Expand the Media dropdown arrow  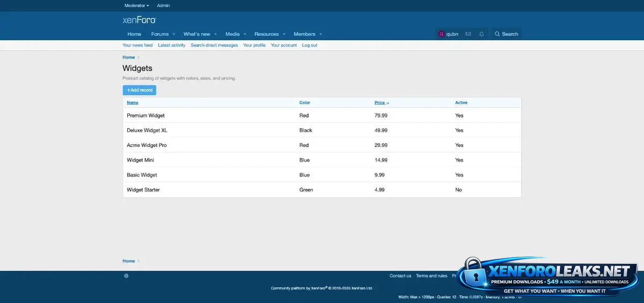[x=245, y=34]
